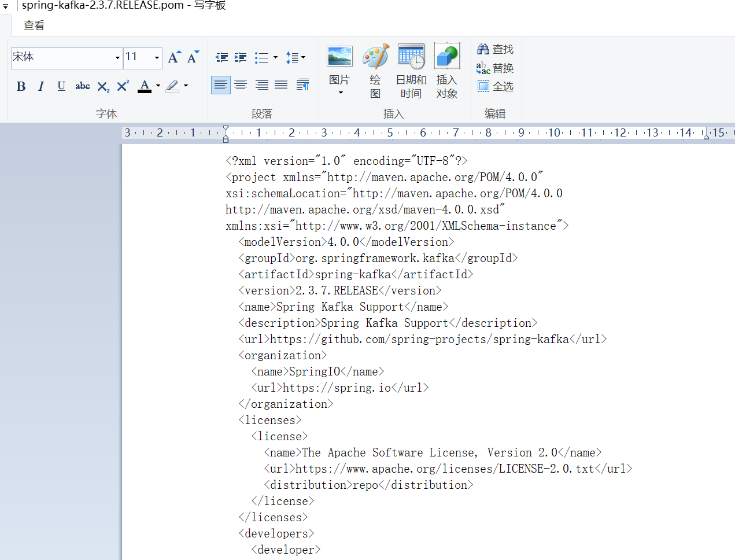
Task: Open Quick Access Toolbar customize arrow
Action: click(5, 7)
